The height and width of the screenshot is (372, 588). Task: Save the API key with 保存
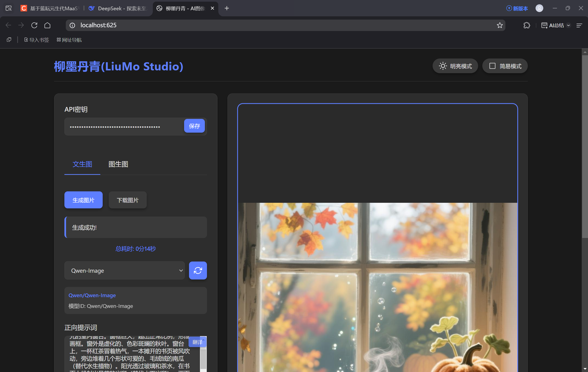(194, 126)
